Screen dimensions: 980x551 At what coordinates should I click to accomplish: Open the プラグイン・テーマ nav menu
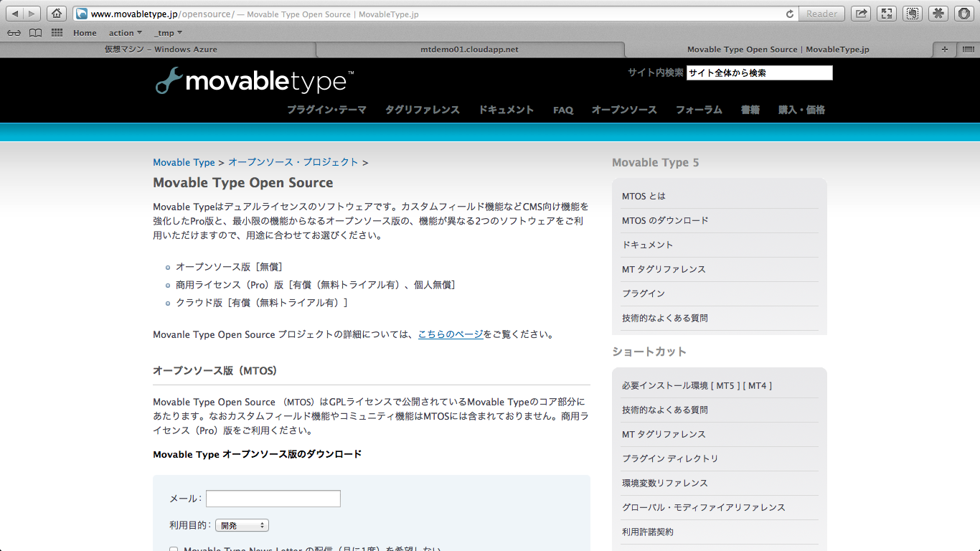click(x=326, y=110)
